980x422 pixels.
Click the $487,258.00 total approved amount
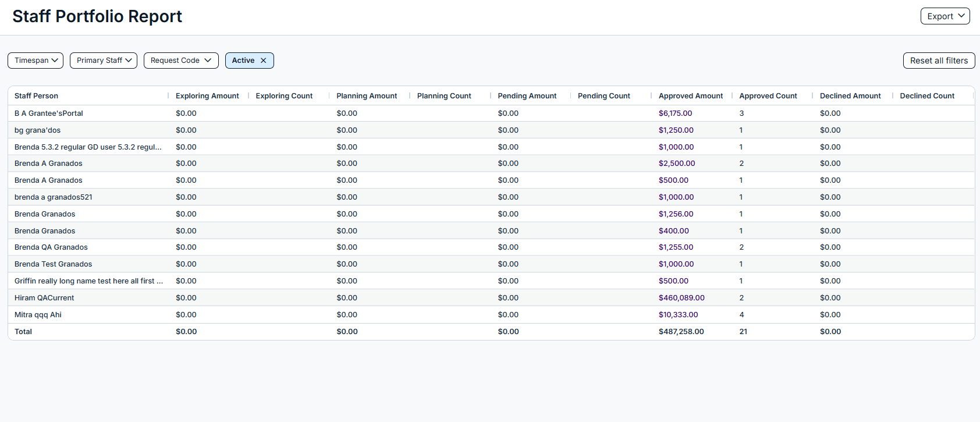coord(681,332)
